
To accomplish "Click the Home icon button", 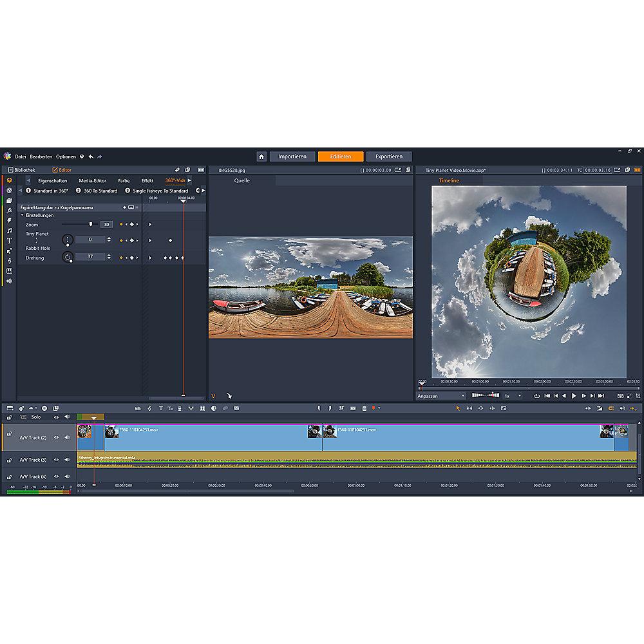I will pyautogui.click(x=261, y=156).
